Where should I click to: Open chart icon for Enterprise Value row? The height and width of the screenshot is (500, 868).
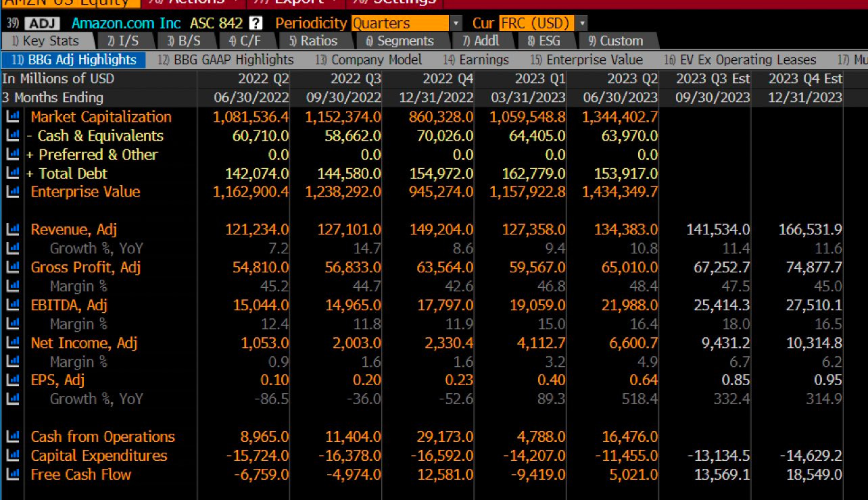12,192
